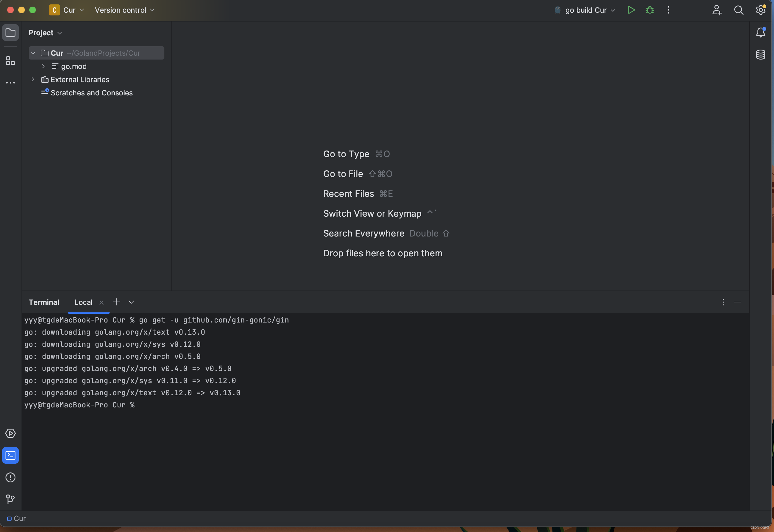The image size is (774, 532).
Task: Expand the go.mod tree node
Action: click(x=43, y=66)
